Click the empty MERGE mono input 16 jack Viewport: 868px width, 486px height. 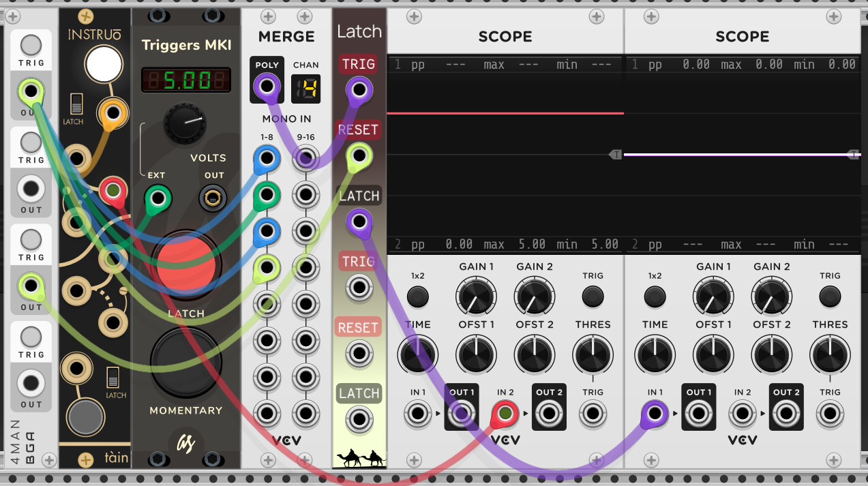point(305,413)
